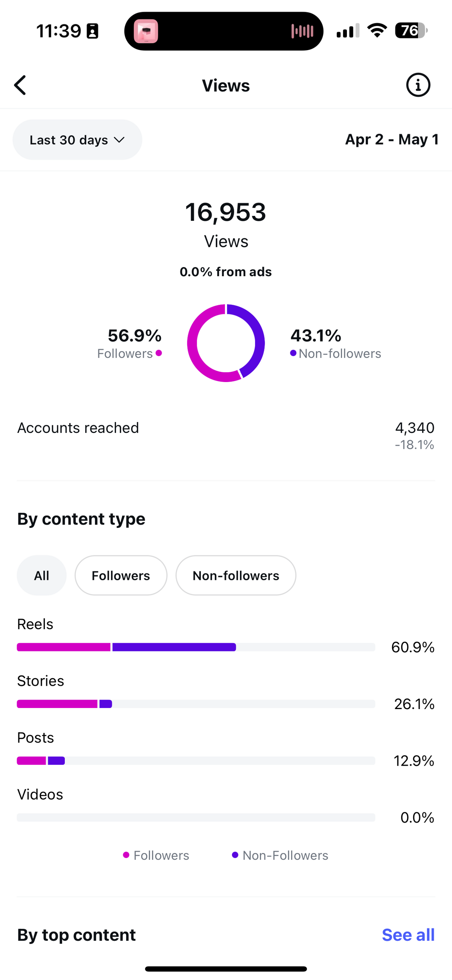Tap the back arrow icon
This screenshot has width=452, height=980.
coord(20,85)
